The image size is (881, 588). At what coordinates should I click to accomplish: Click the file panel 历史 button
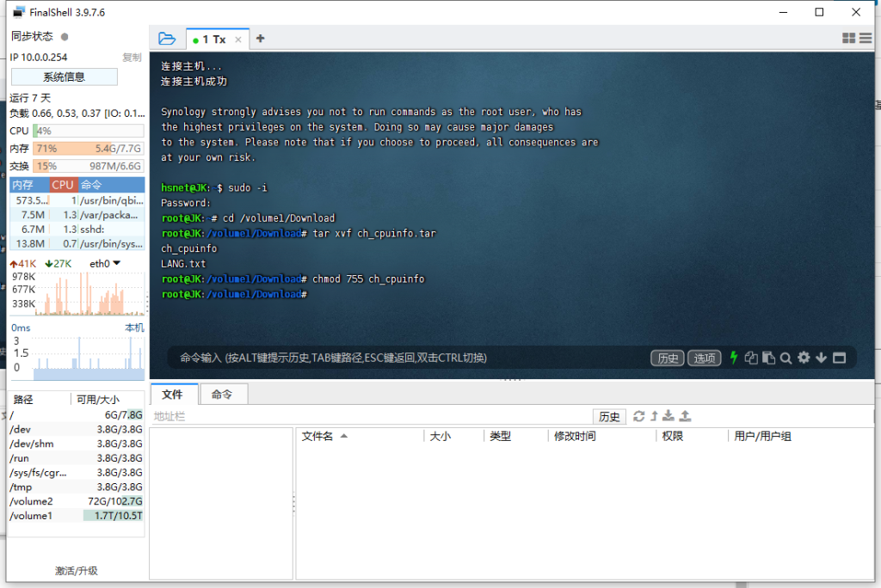click(x=609, y=416)
